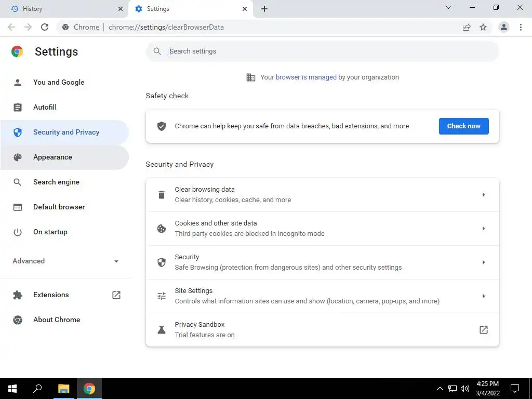Screen dimensions: 532x399
Task: Click the address bar URL
Action: [x=166, y=27]
